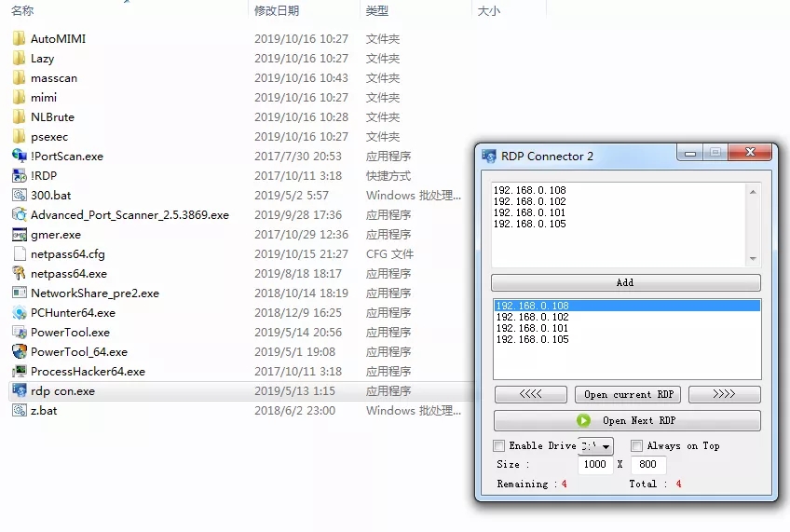
Task: Select the !PortScan.exe file icon
Action: pos(20,157)
